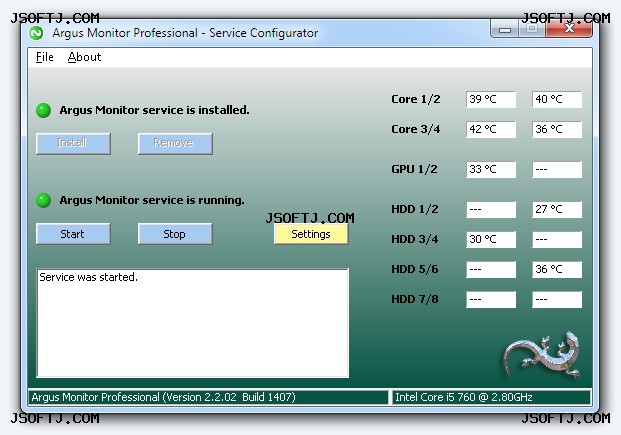Click the empty HDD 7 temperature field

point(491,300)
